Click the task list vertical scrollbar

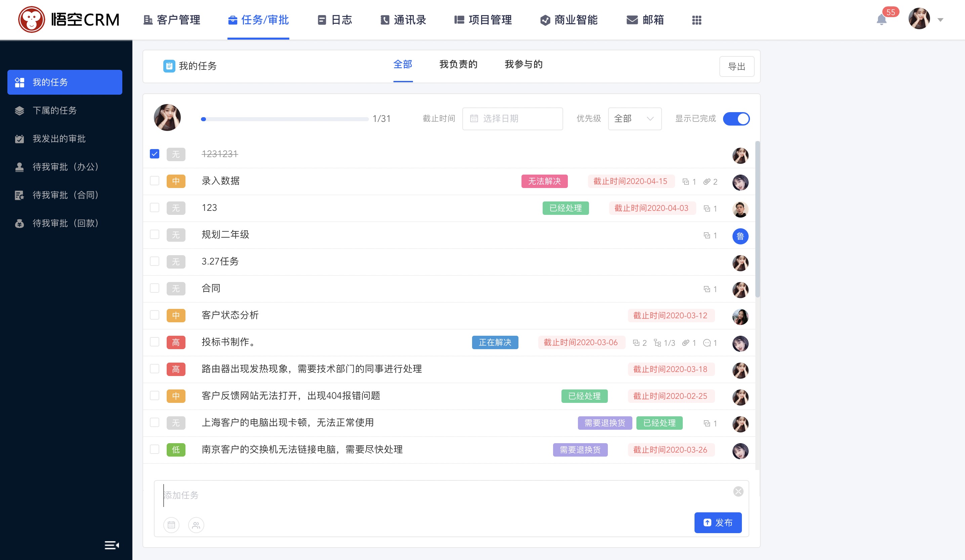pyautogui.click(x=757, y=219)
